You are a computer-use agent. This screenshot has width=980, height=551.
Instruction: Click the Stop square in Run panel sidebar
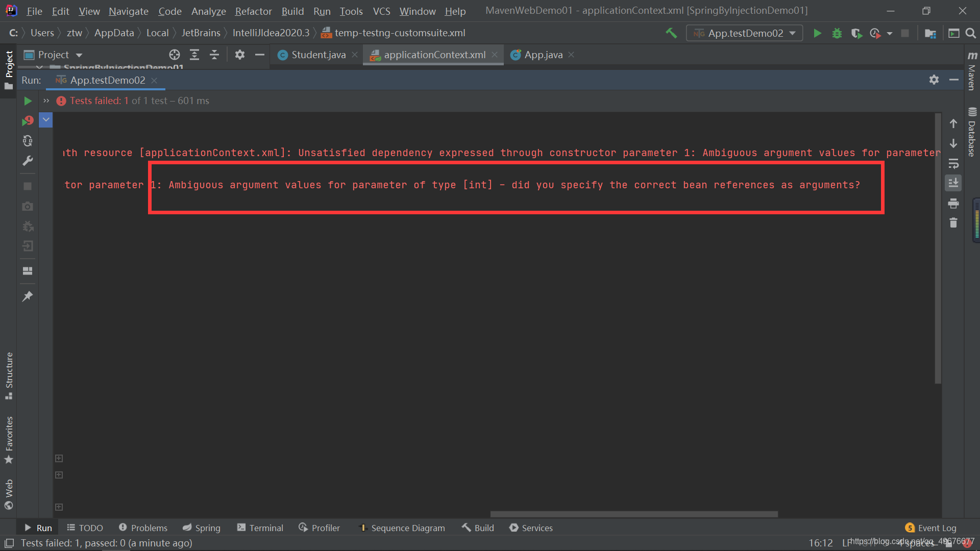coord(28,186)
